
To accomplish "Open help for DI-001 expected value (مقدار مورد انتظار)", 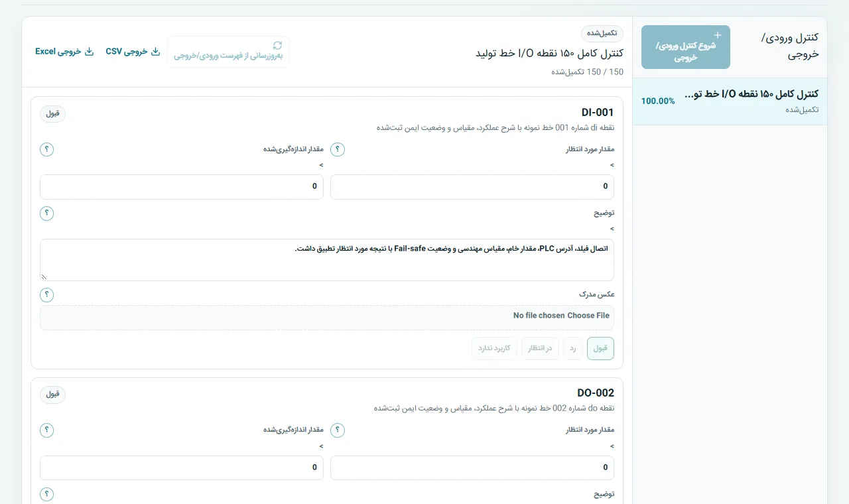I will coord(338,149).
